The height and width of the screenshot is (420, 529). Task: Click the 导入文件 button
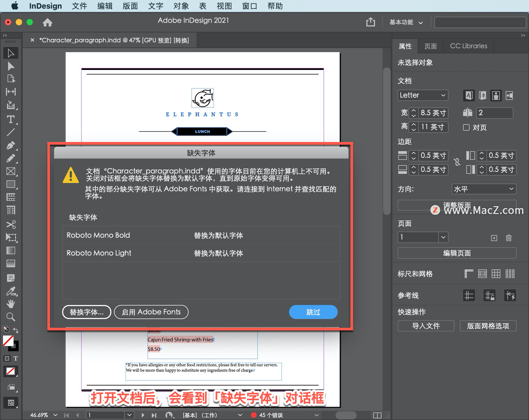[426, 326]
